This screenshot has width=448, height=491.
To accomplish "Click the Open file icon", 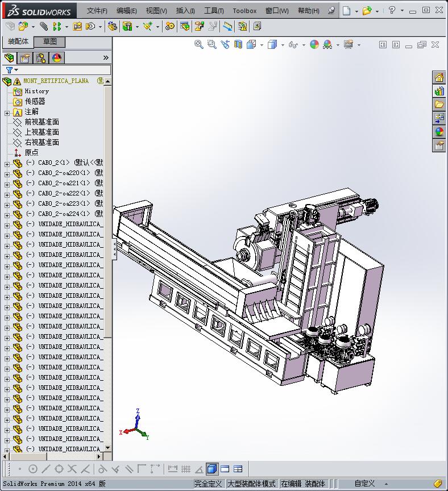I will 367,11.
